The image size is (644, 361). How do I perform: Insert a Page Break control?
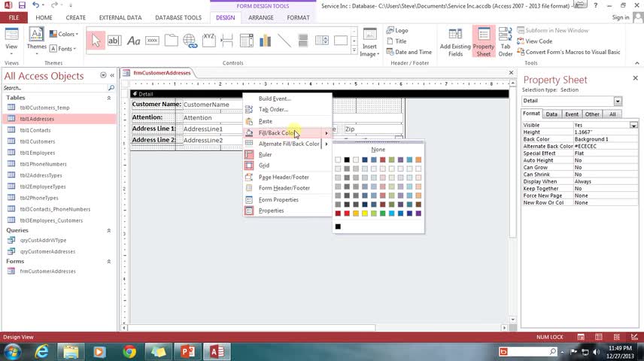click(x=227, y=41)
